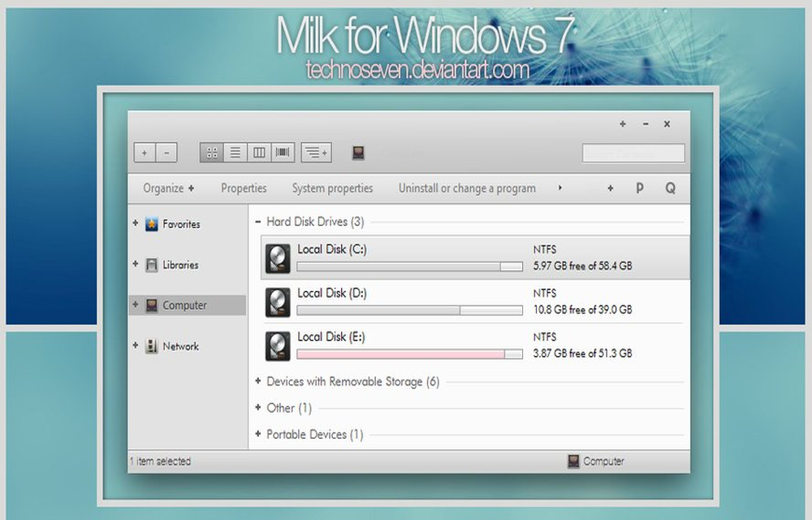Image resolution: width=812 pixels, height=520 pixels.
Task: Select Network icon in sidebar
Action: [151, 346]
